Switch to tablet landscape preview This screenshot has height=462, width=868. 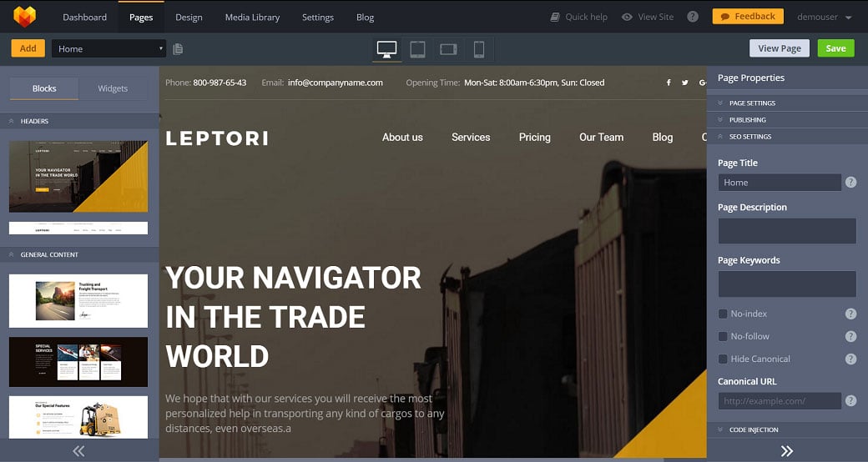click(448, 49)
